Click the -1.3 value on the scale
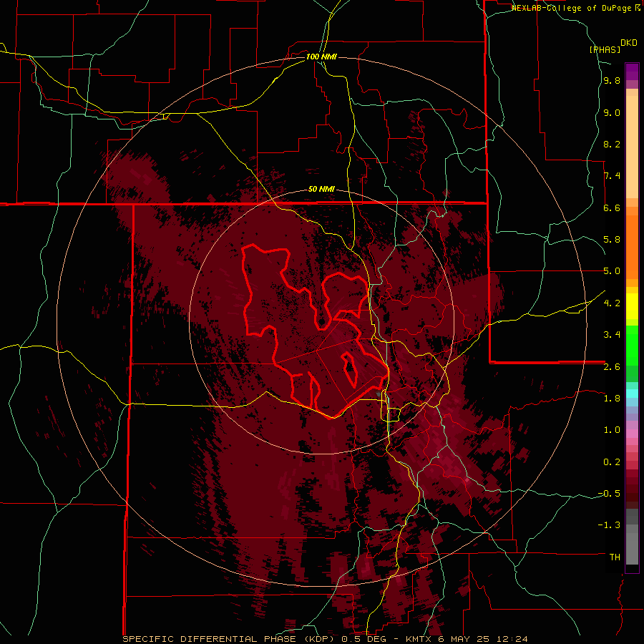Screen dimensions: 644x644 609,525
